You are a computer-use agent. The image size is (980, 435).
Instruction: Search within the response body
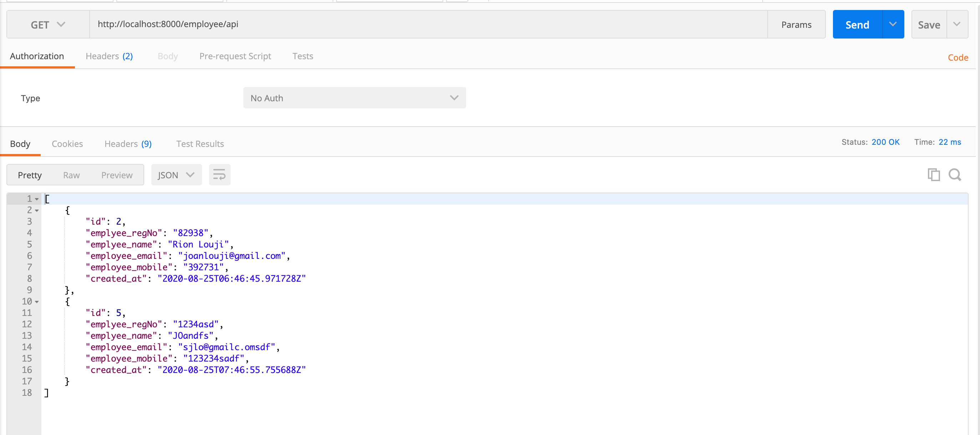coord(955,174)
